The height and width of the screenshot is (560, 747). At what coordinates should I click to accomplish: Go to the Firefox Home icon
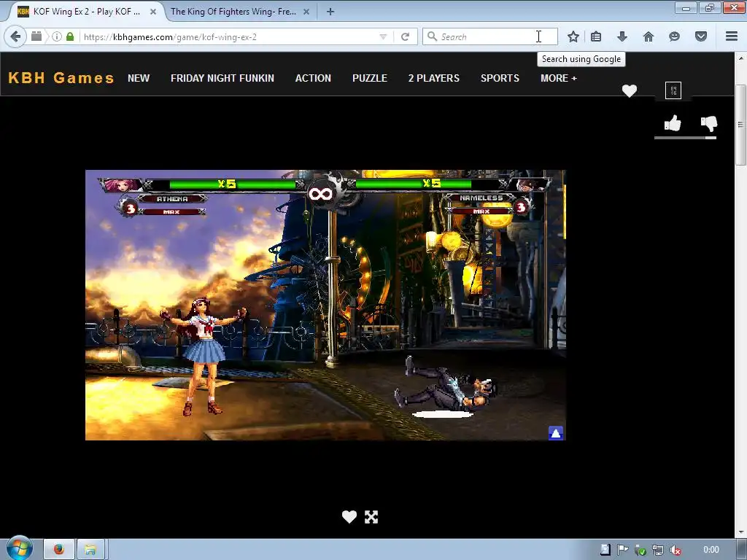(648, 36)
